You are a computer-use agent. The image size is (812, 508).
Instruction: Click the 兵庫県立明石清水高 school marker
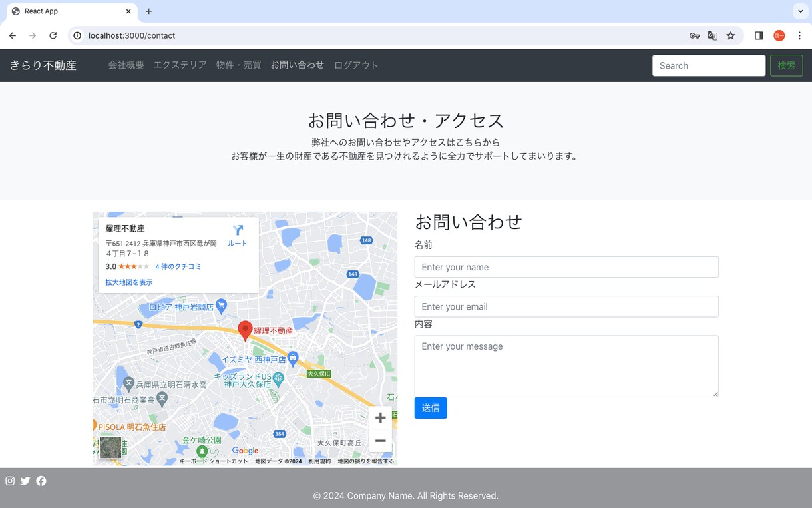128,383
